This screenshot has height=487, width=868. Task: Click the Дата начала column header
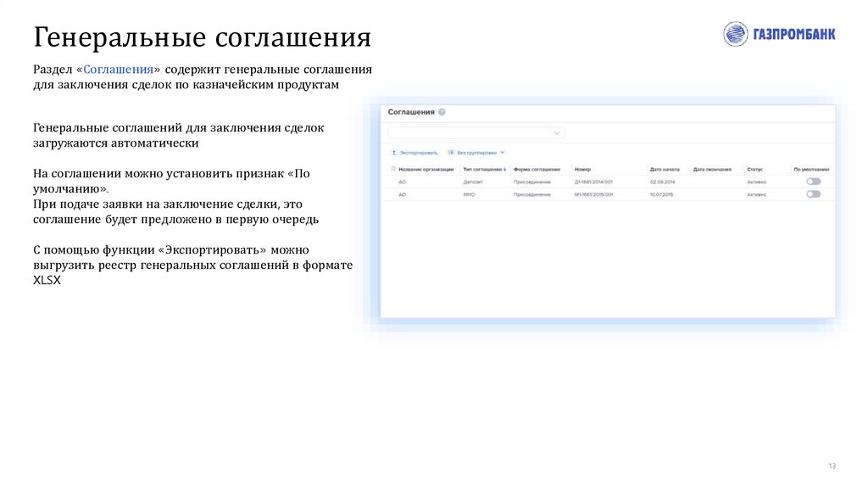click(x=665, y=170)
